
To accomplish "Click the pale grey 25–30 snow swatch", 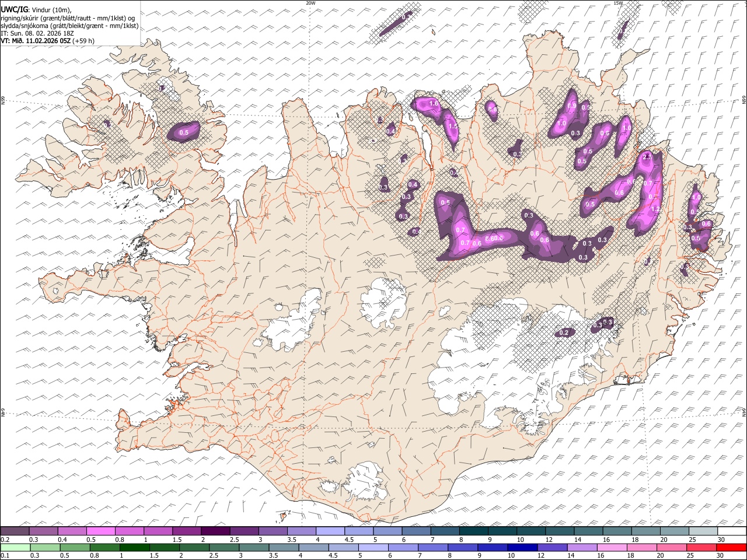I will (x=703, y=531).
